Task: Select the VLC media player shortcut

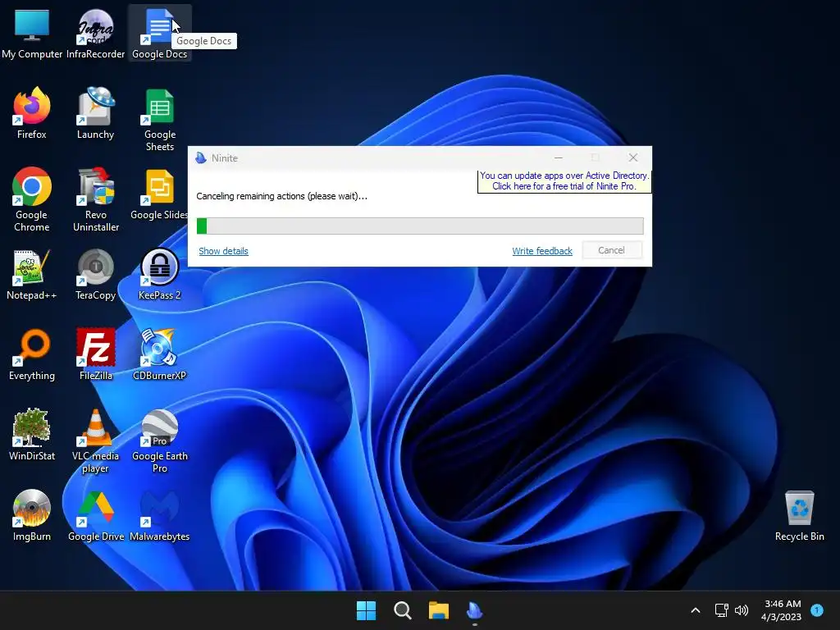Action: click(x=95, y=441)
